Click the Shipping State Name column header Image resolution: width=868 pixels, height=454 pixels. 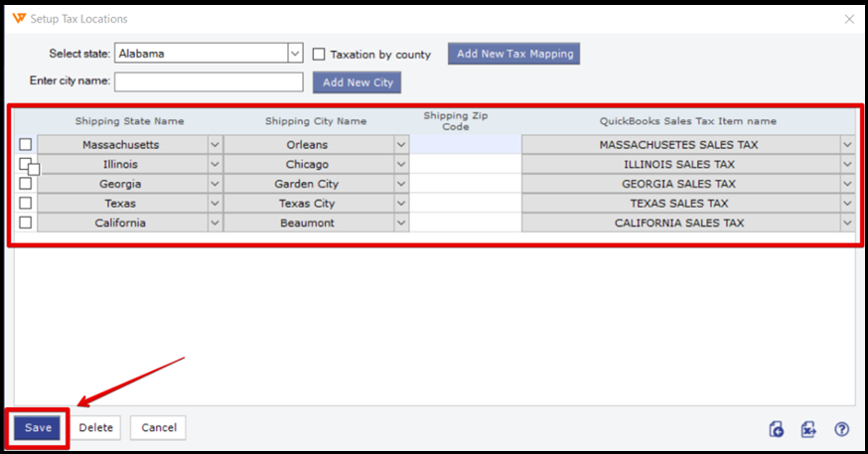click(x=129, y=121)
